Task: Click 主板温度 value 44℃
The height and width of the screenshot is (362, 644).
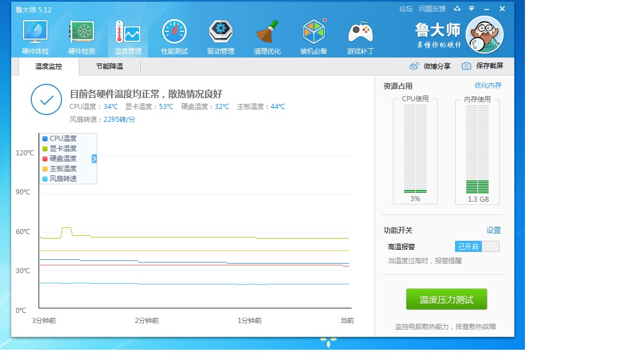Action: [278, 106]
